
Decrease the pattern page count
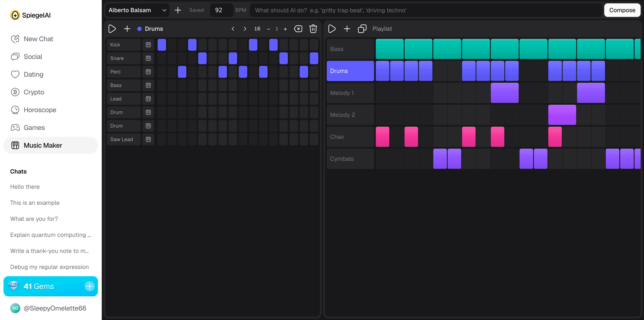click(269, 29)
